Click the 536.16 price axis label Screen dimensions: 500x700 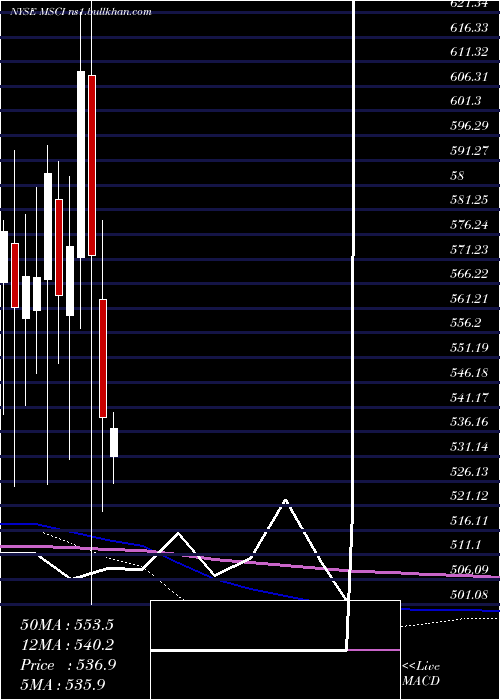click(x=469, y=422)
